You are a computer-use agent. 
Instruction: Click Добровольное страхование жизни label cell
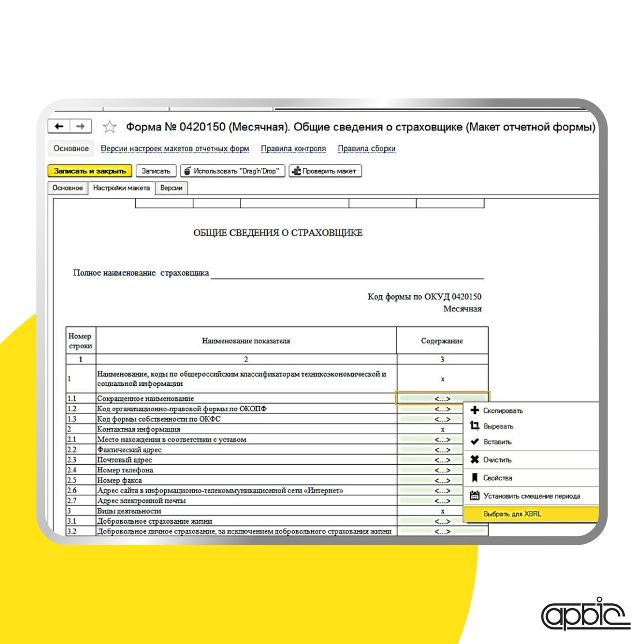pyautogui.click(x=246, y=521)
